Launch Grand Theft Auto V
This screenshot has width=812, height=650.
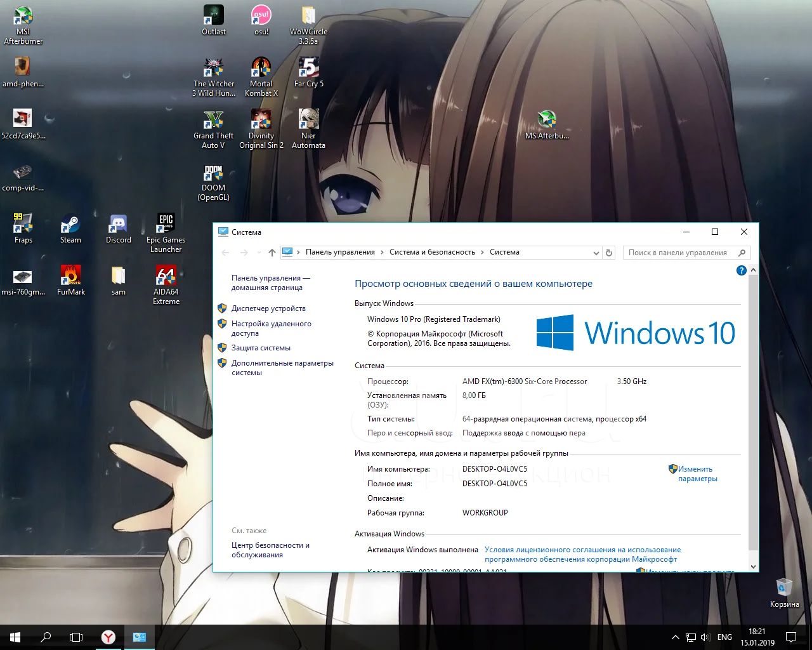click(214, 129)
